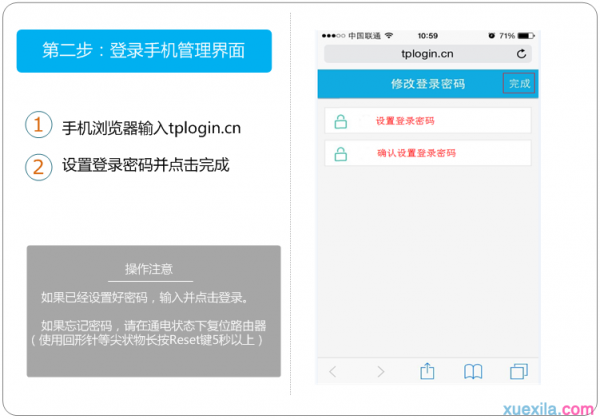Go back with browser back arrow
This screenshot has width=600, height=419.
[x=333, y=371]
